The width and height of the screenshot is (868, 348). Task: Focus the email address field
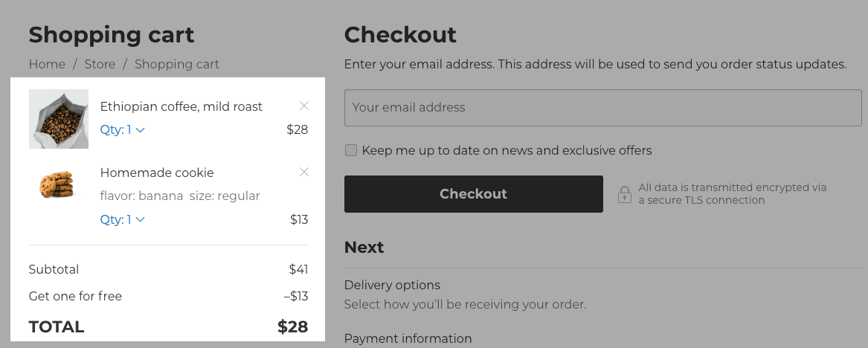[x=602, y=108]
